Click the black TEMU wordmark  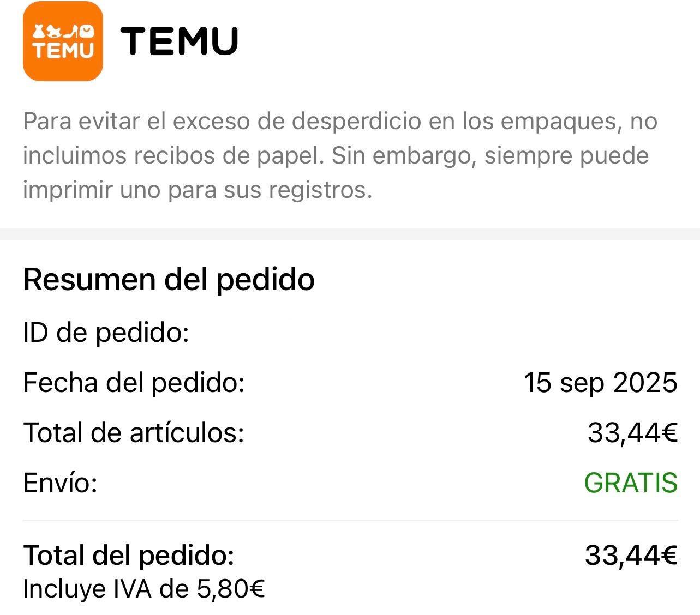180,41
